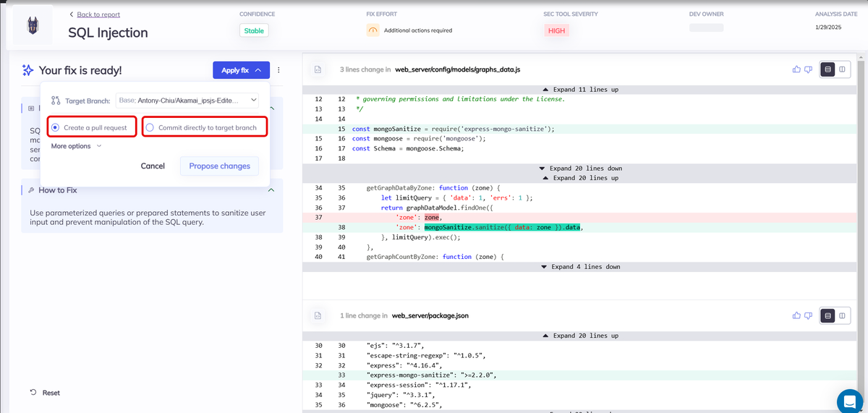This screenshot has width=868, height=413.
Task: Select Create a pull request option
Action: [55, 127]
